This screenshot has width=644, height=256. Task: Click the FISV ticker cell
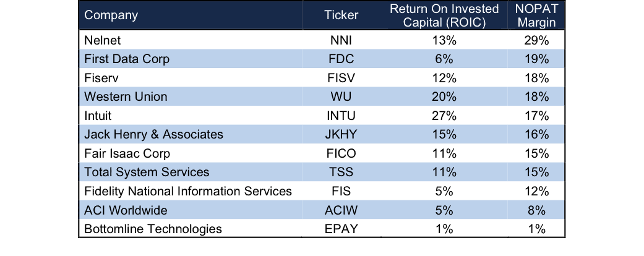tap(341, 77)
